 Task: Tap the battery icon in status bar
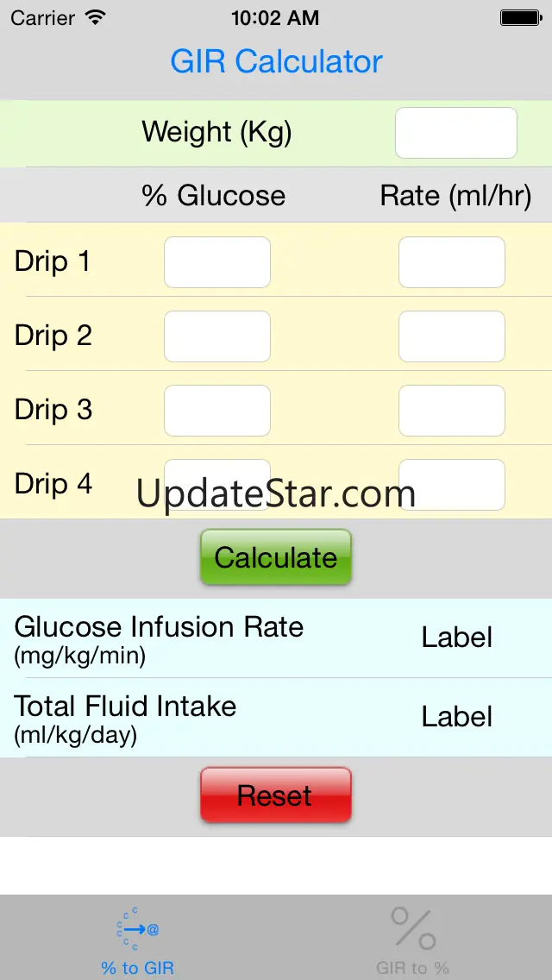pos(520,17)
